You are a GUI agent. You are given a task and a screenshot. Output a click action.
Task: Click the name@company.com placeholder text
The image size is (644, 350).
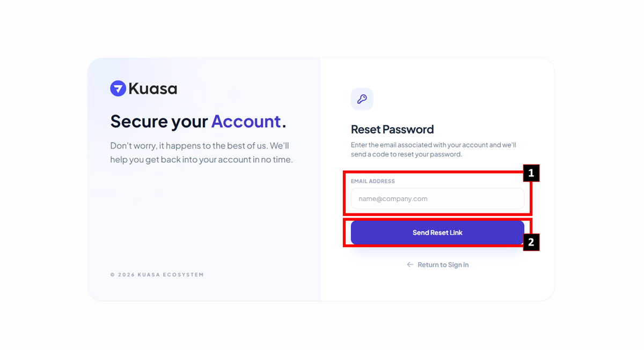point(393,199)
